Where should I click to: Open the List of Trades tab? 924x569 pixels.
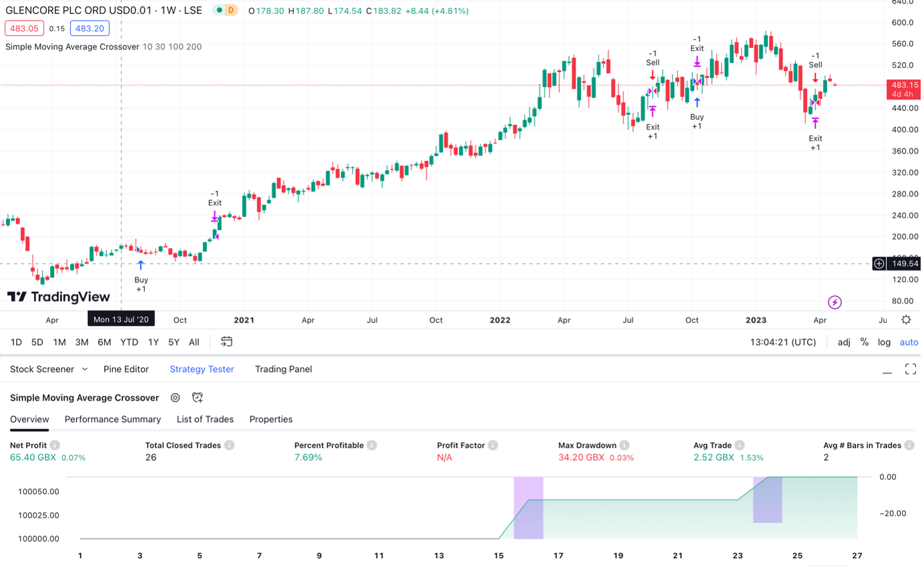click(x=205, y=419)
